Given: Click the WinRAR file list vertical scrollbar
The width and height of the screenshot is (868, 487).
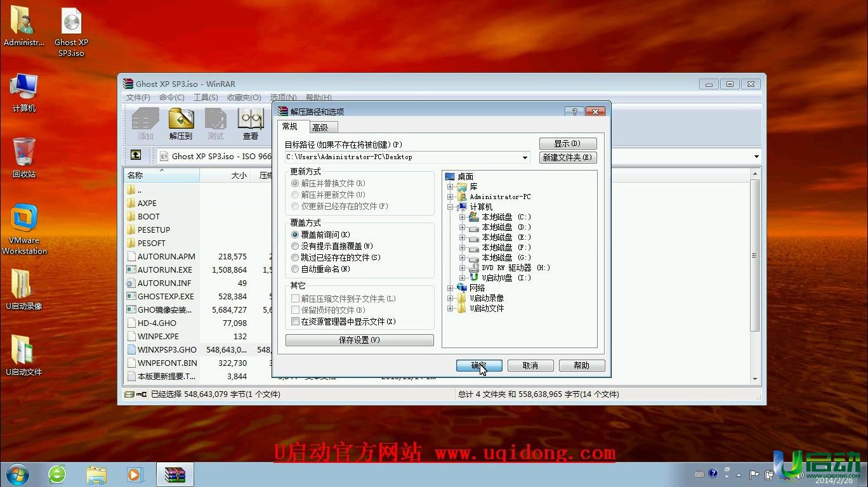Looking at the screenshot, I should 755,275.
